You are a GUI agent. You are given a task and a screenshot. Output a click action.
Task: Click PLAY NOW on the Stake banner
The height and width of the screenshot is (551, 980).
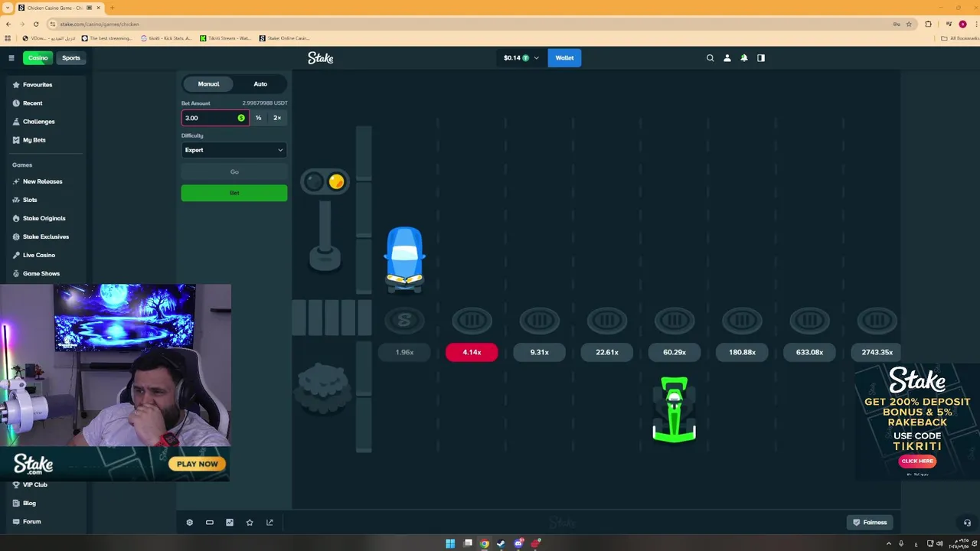tap(198, 464)
